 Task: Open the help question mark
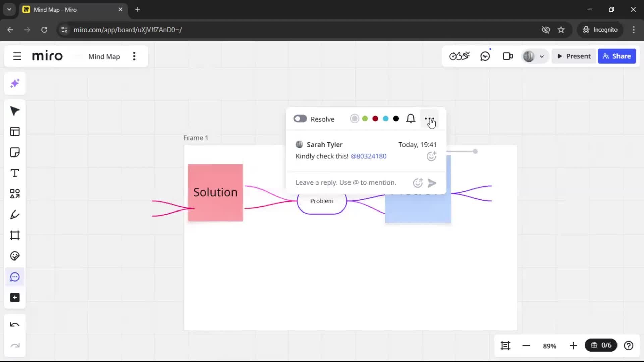(629, 345)
